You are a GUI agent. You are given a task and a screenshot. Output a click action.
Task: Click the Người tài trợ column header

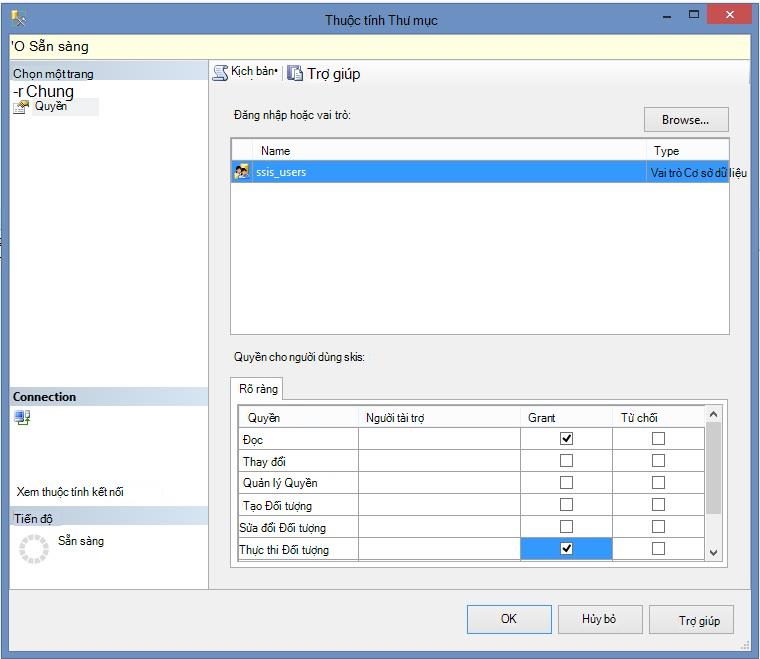439,418
